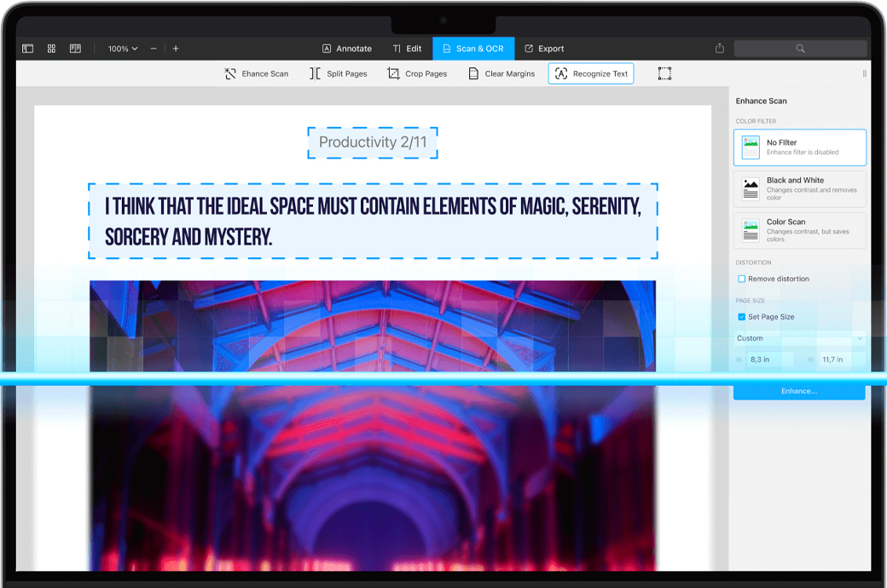The width and height of the screenshot is (887, 588).
Task: Toggle the sidebar panel icon
Action: point(27,49)
